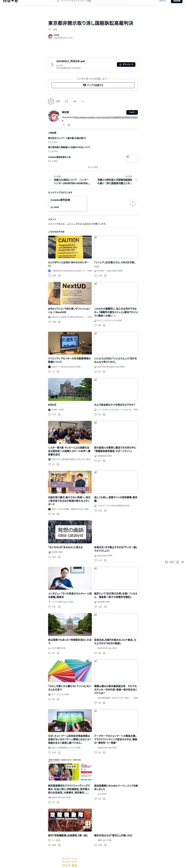Viewport: 186px width, 868px height.
Task: Open popular article Colabo関係記事まとめ
Action: (59, 157)
